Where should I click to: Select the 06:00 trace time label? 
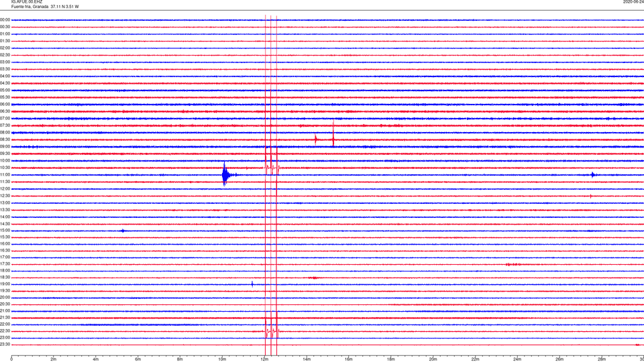click(x=5, y=105)
